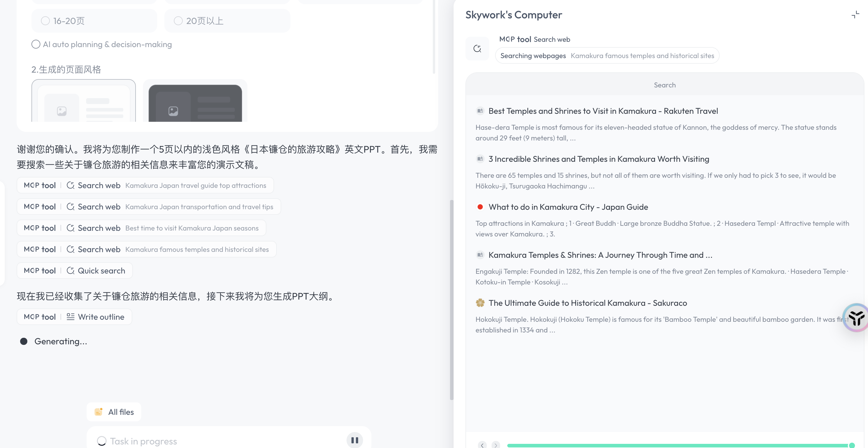Click the yellow file icon on All files
The width and height of the screenshot is (868, 448).
pos(98,412)
